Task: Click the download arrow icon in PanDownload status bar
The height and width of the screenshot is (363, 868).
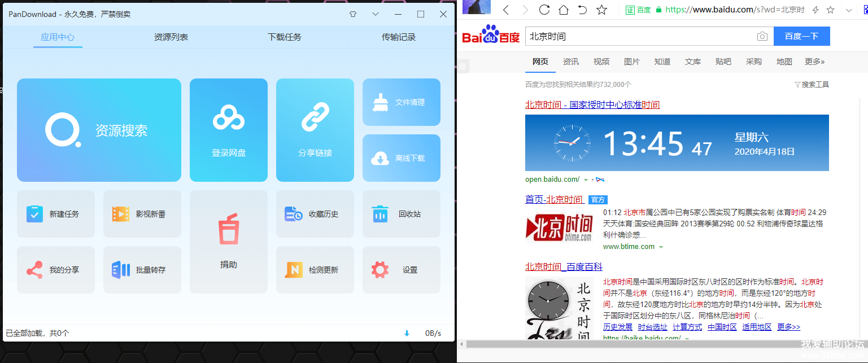Action: point(407,333)
